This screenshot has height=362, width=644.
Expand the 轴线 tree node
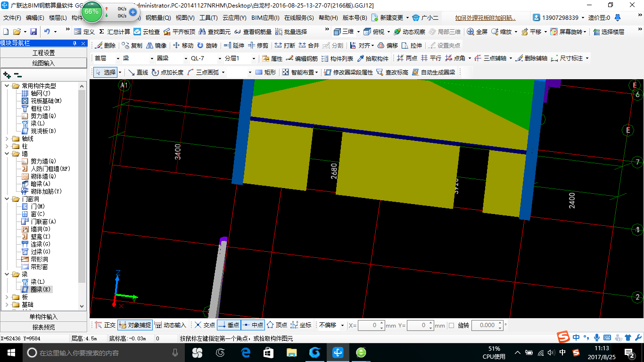point(7,139)
